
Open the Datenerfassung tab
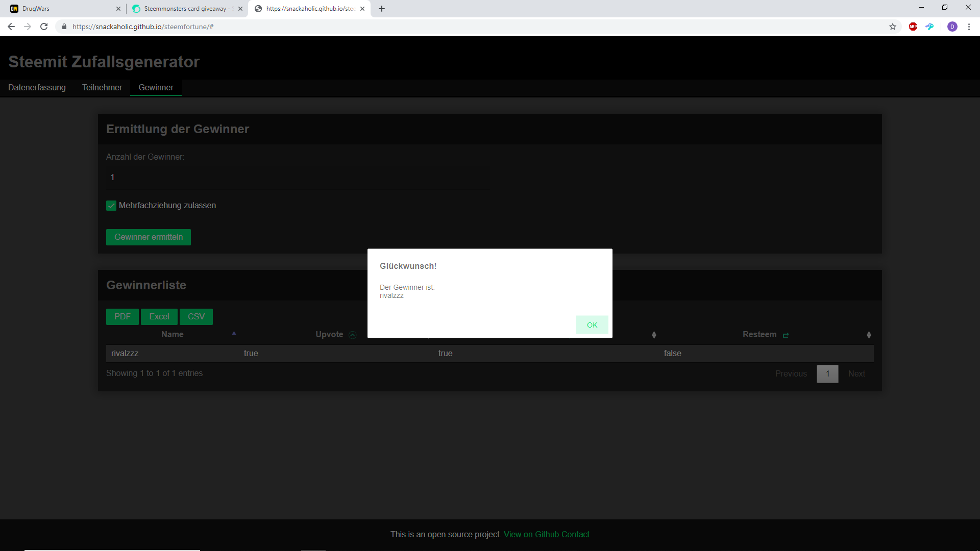coord(37,88)
